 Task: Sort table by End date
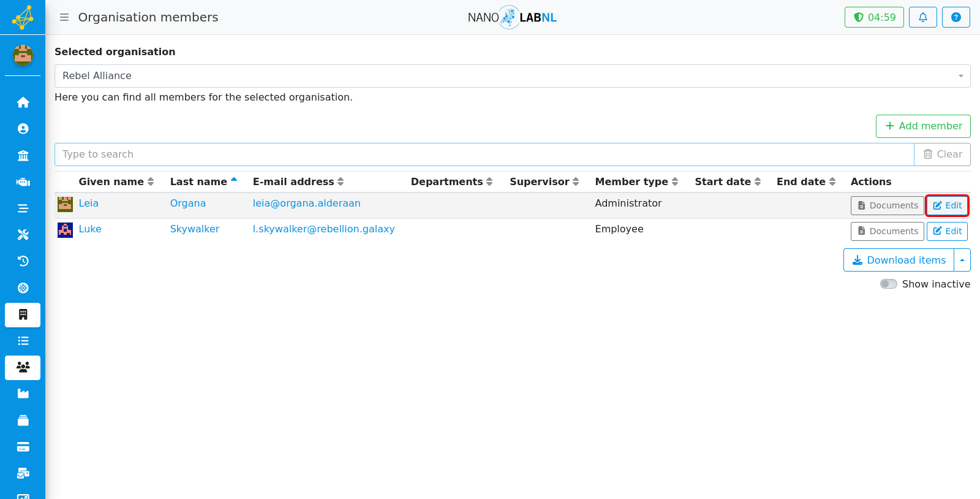pyautogui.click(x=806, y=181)
